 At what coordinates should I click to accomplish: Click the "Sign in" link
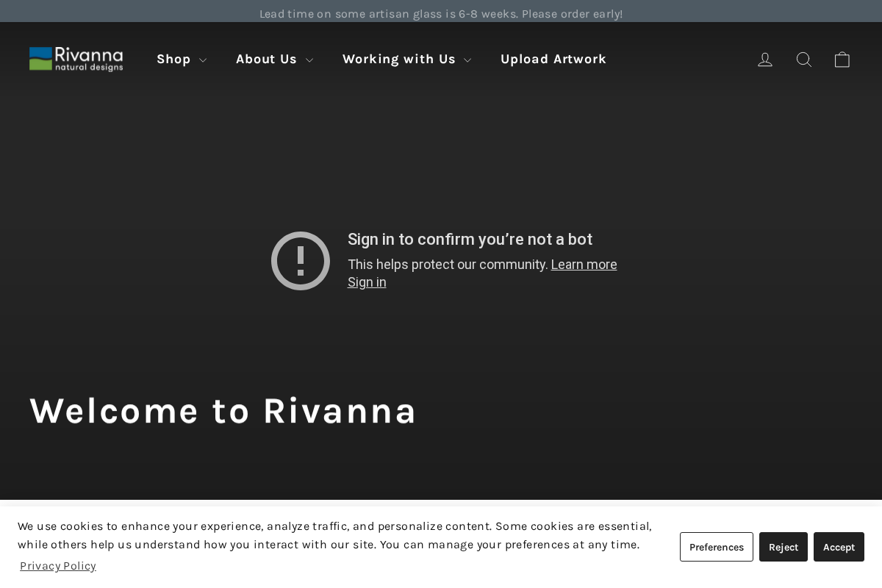coord(366,282)
